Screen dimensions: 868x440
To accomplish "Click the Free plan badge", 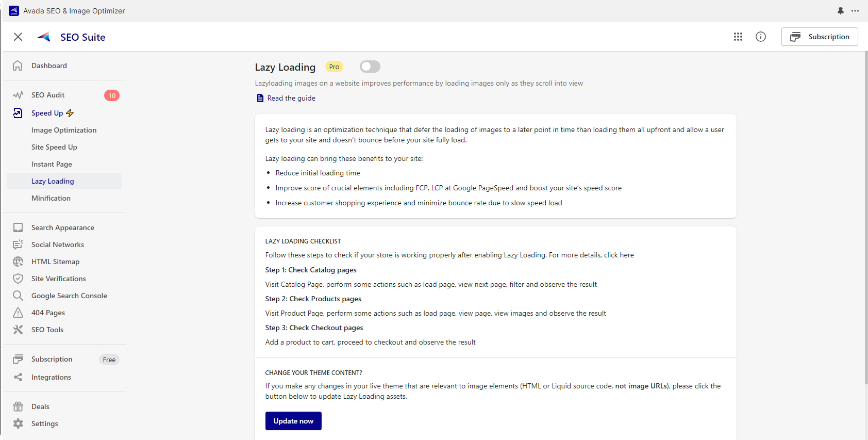I will point(109,360).
